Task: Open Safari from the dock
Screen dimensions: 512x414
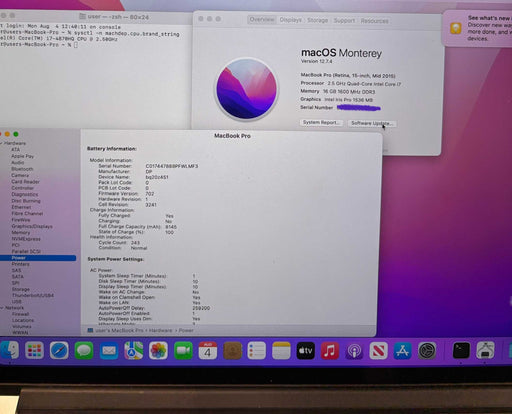Action: (x=59, y=351)
